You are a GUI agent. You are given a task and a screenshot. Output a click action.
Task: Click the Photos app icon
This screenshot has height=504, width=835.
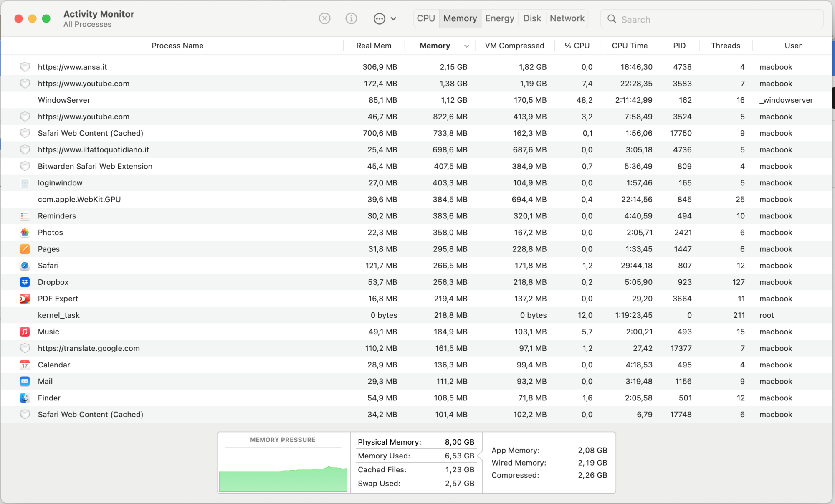coord(25,232)
